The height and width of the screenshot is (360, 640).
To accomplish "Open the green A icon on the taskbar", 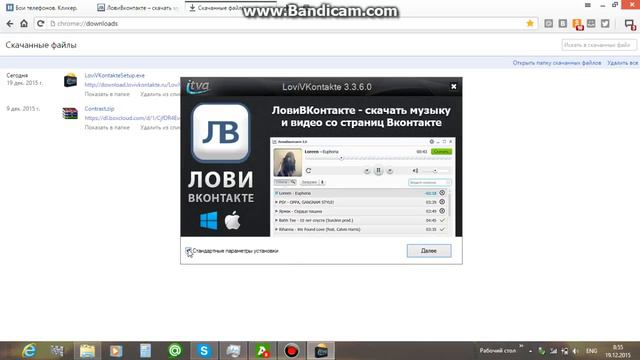I will (262, 351).
